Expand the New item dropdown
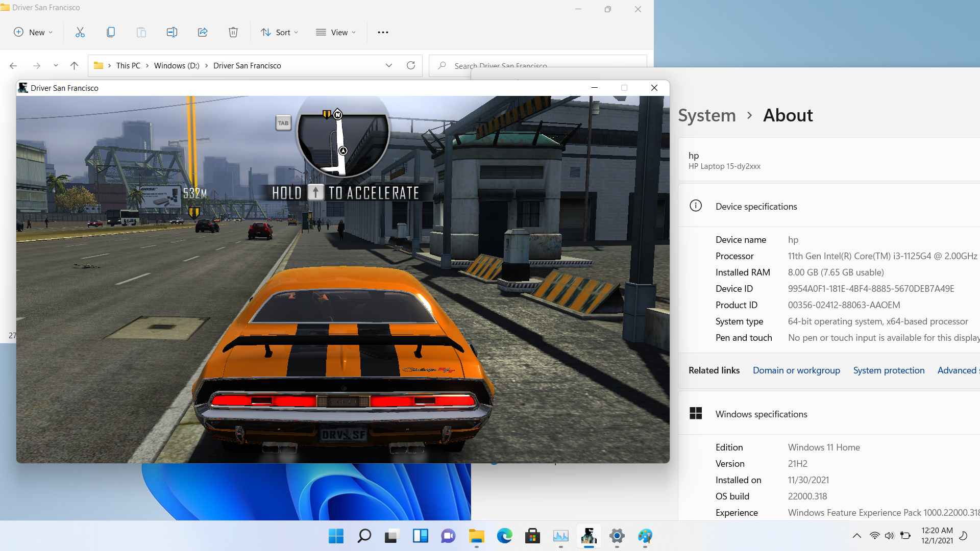This screenshot has height=551, width=980. point(33,32)
